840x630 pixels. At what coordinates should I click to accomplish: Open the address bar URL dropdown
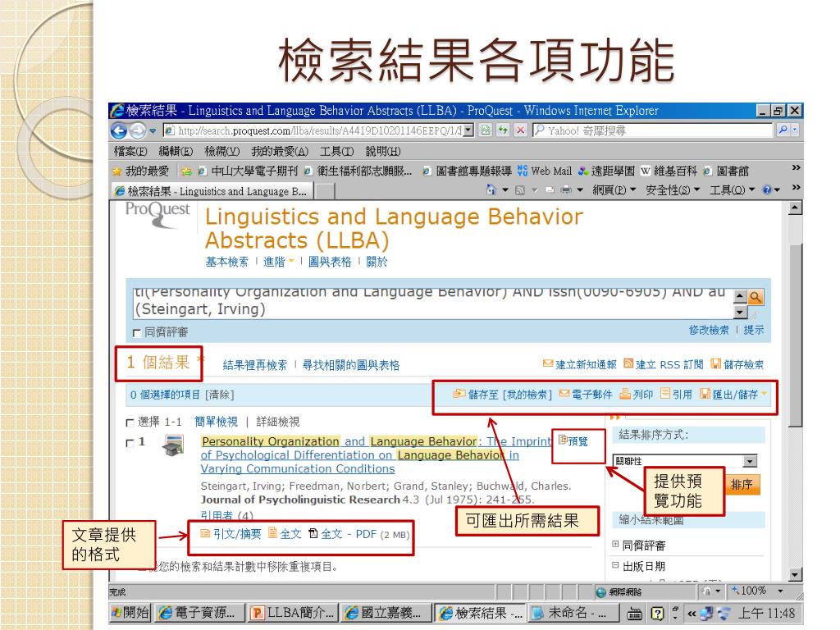[468, 130]
